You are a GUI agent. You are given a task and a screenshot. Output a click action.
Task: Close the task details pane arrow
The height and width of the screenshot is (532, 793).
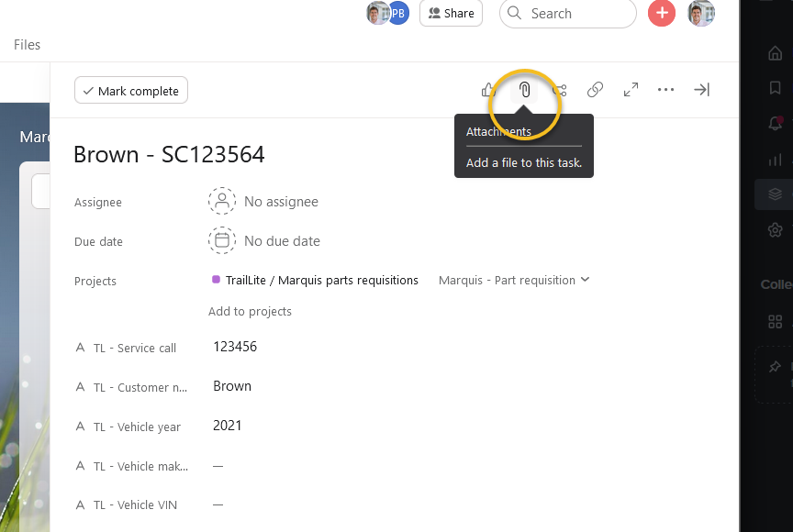point(701,90)
